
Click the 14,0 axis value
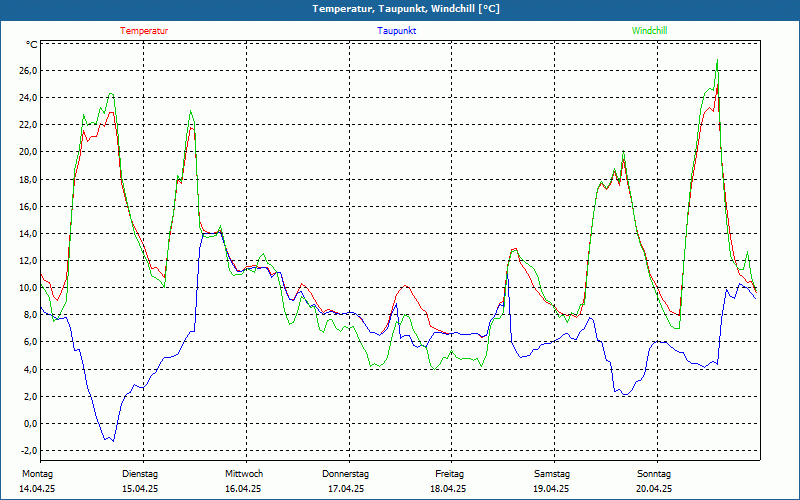pos(28,233)
